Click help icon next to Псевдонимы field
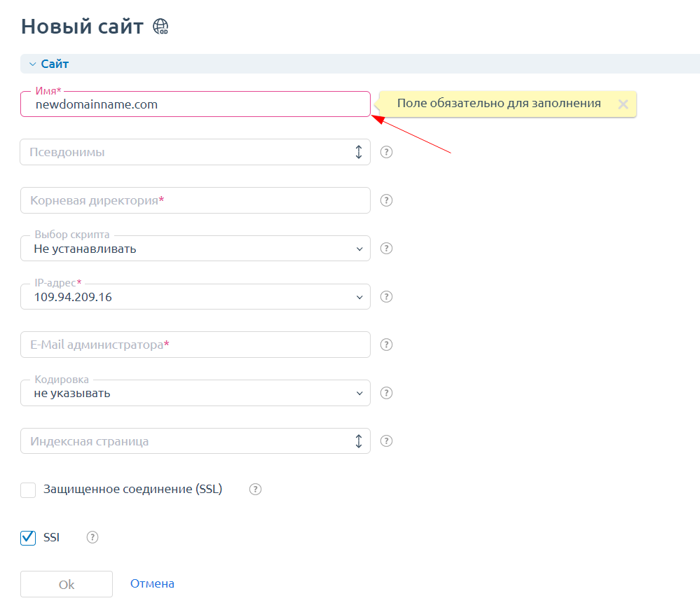This screenshot has height=603, width=700. [386, 152]
